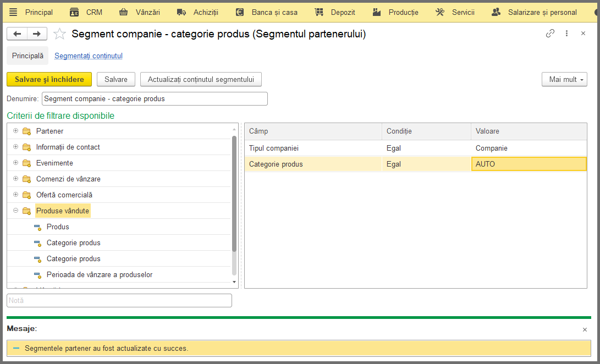Go back with left arrow button
The image size is (600, 364).
pyautogui.click(x=17, y=34)
